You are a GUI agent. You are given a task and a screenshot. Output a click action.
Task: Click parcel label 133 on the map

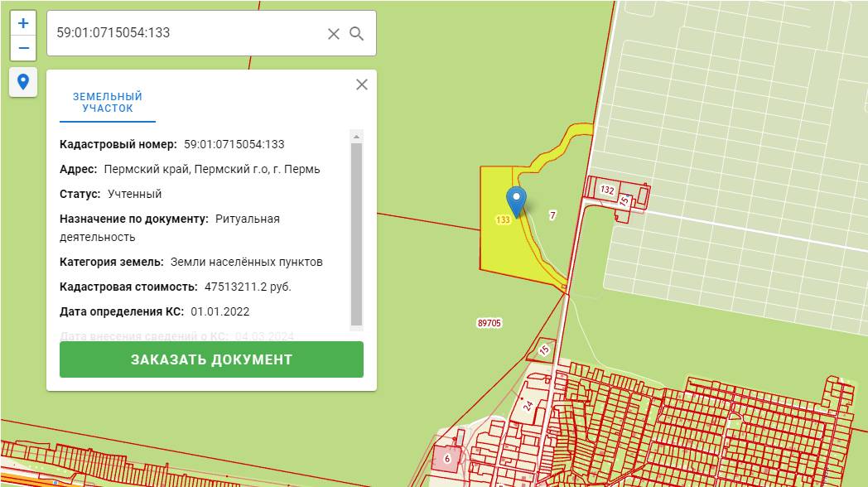click(503, 220)
